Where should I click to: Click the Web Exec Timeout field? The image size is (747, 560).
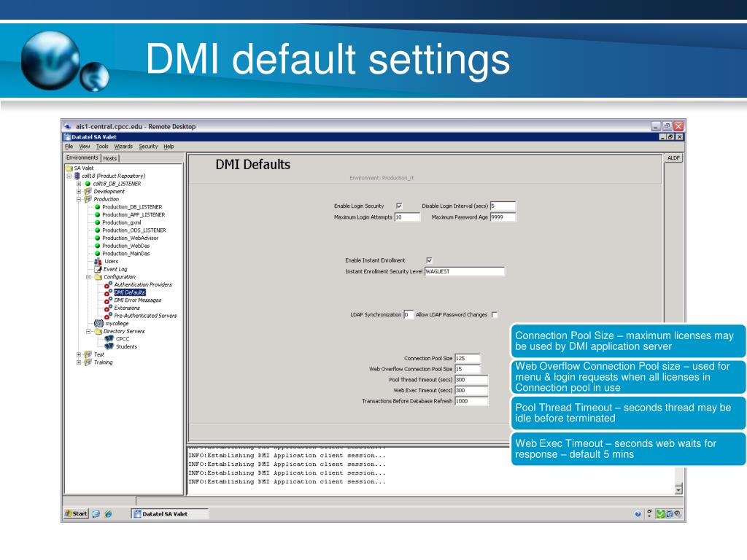click(471, 391)
